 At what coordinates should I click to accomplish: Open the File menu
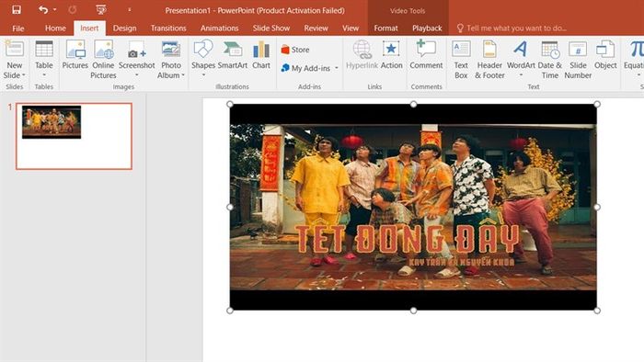[18, 28]
